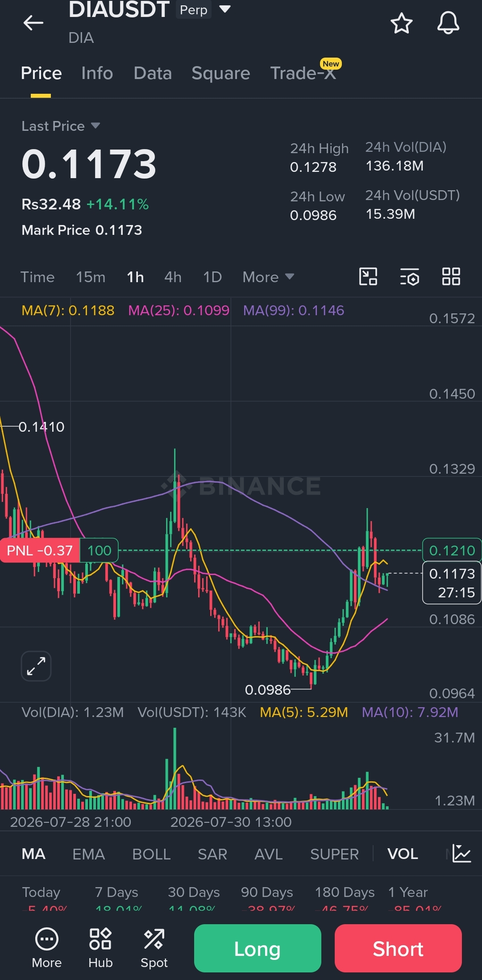Open price alert bell icon
Screen dimensions: 482x980
(x=448, y=23)
